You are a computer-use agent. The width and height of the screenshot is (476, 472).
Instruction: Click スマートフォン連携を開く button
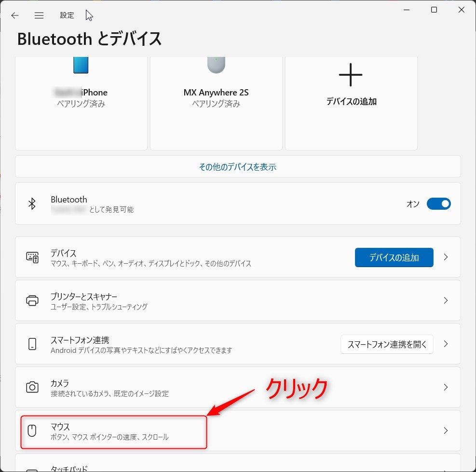point(387,344)
